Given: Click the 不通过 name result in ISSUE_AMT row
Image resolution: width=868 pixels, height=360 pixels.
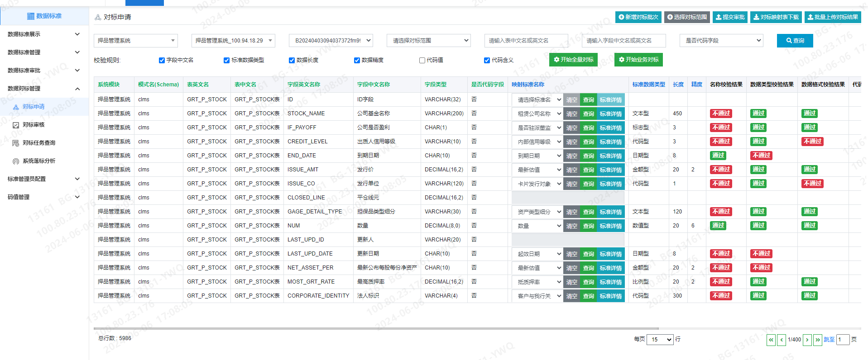Looking at the screenshot, I should pyautogui.click(x=721, y=170).
